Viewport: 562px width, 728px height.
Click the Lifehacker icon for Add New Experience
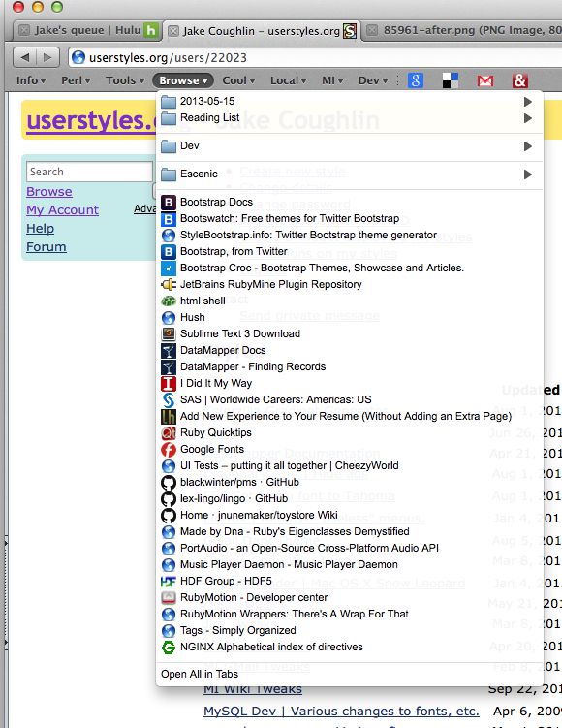click(x=169, y=417)
